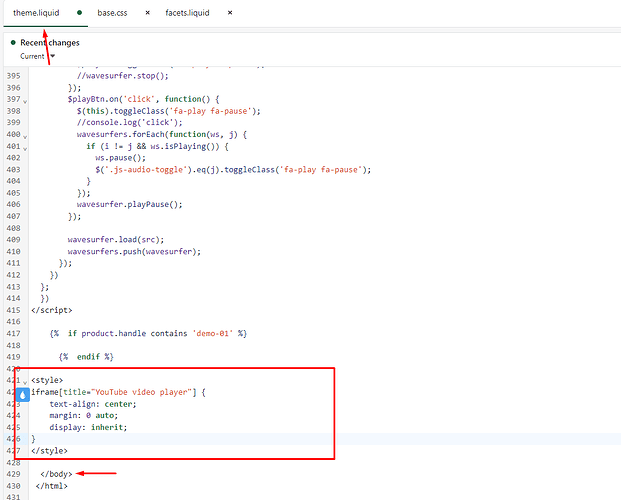Close the facets.liquid tab
This screenshot has height=500, width=621.
pyautogui.click(x=230, y=13)
